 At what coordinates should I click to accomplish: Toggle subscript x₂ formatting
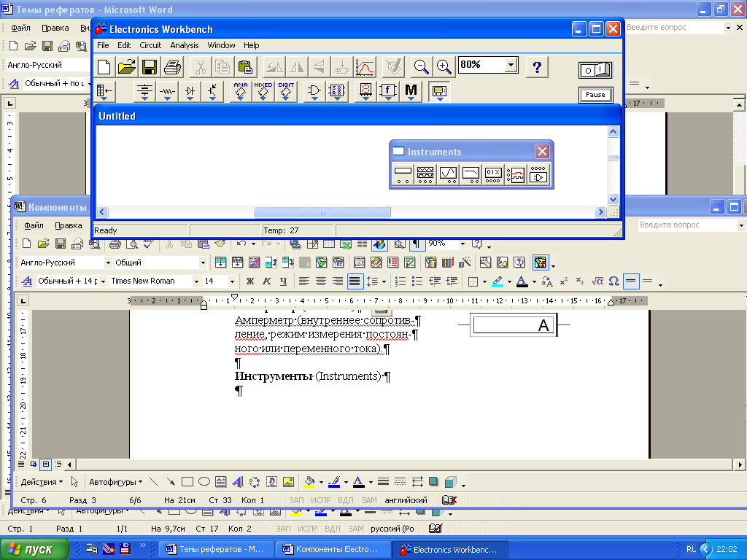tap(580, 281)
